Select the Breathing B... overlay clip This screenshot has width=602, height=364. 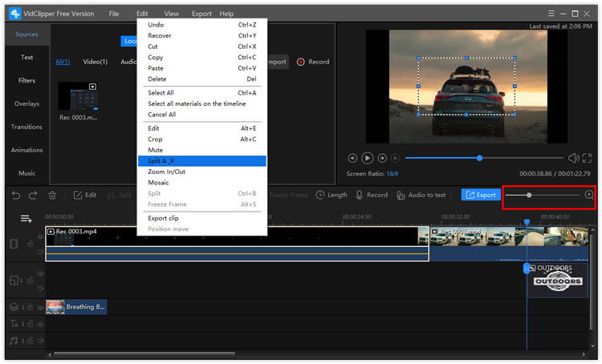[x=76, y=307]
